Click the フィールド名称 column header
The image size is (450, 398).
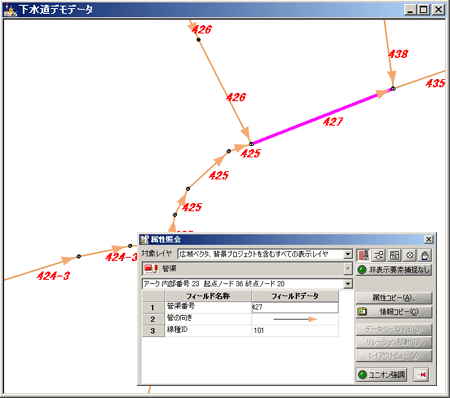coord(208,296)
